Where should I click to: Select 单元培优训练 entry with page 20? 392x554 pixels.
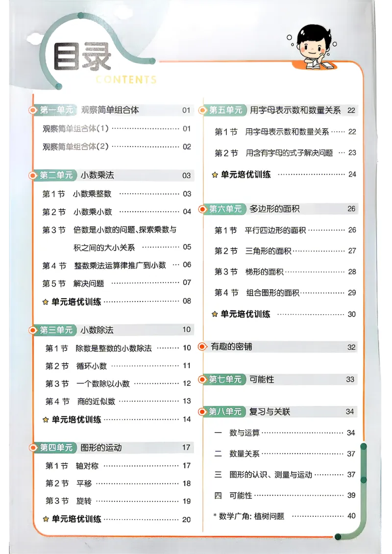(117, 519)
